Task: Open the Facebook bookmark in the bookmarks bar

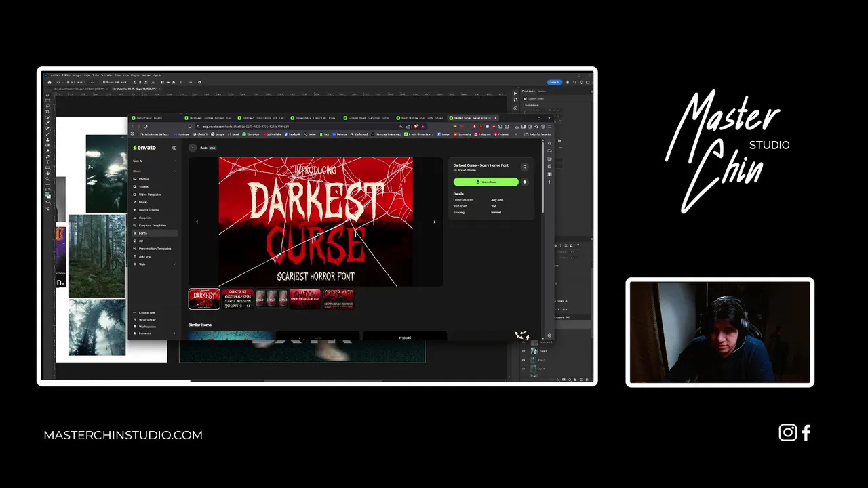Action: (x=294, y=134)
